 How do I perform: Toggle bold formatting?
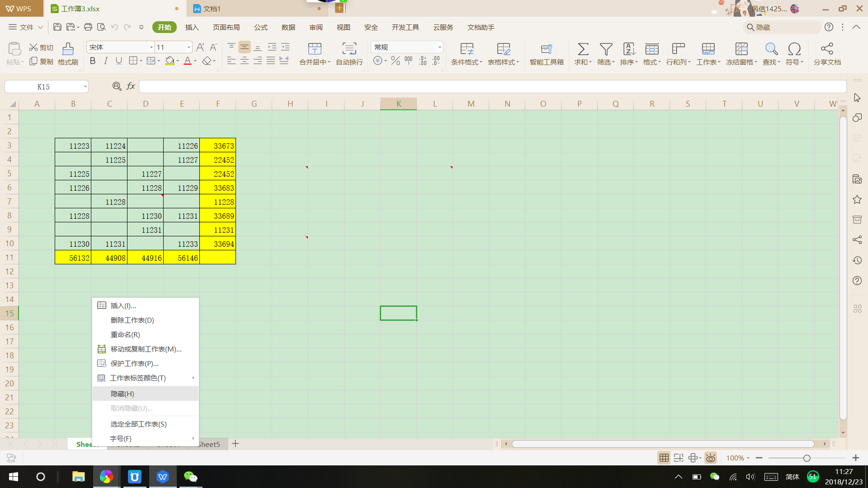pyautogui.click(x=93, y=61)
